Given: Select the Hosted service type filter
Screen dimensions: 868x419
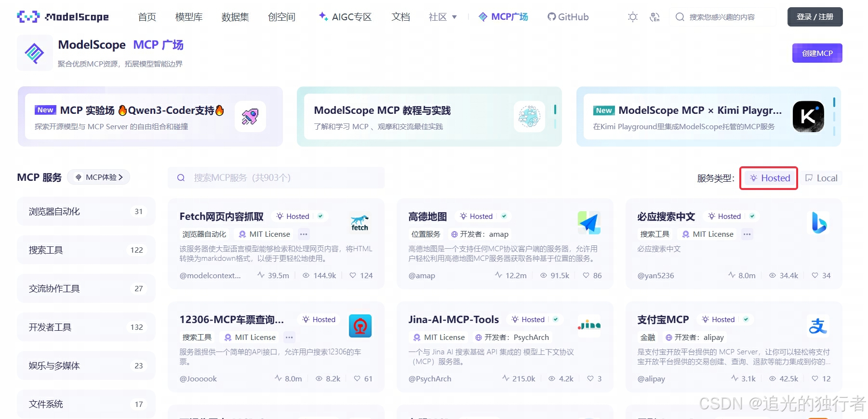Looking at the screenshot, I should click(x=769, y=178).
